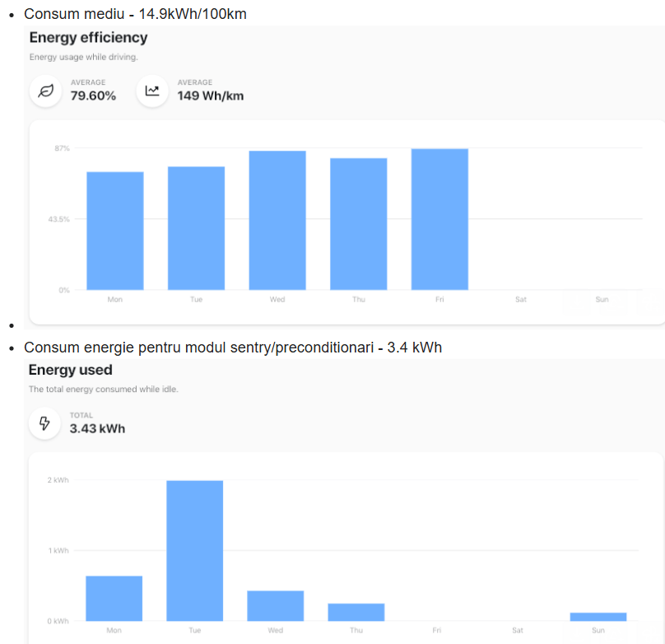Click the Sunday energy used bar
Image resolution: width=665 pixels, height=644 pixels.
pos(598,617)
